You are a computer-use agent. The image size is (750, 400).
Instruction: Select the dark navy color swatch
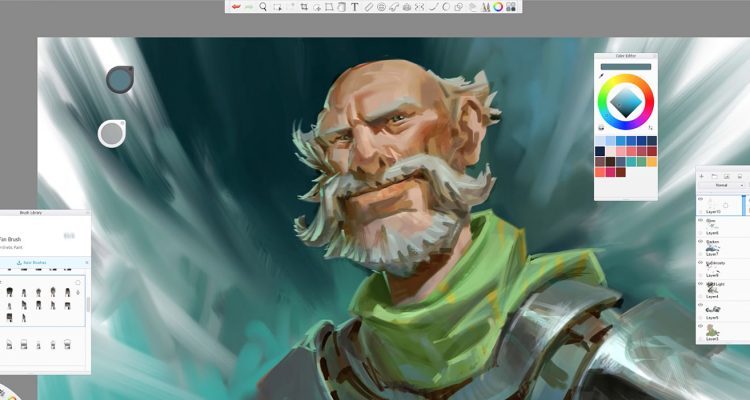point(600,150)
